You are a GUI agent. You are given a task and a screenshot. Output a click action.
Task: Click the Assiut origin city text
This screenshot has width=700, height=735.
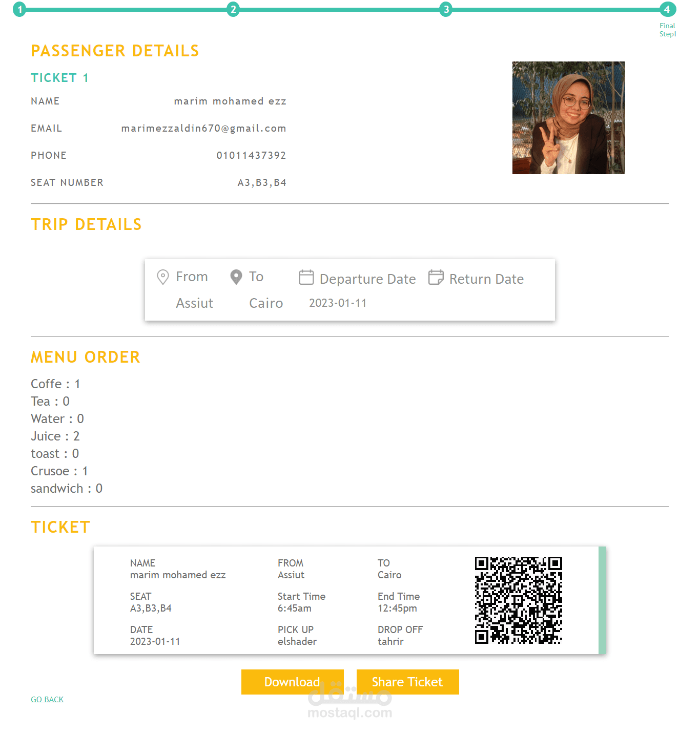(195, 303)
